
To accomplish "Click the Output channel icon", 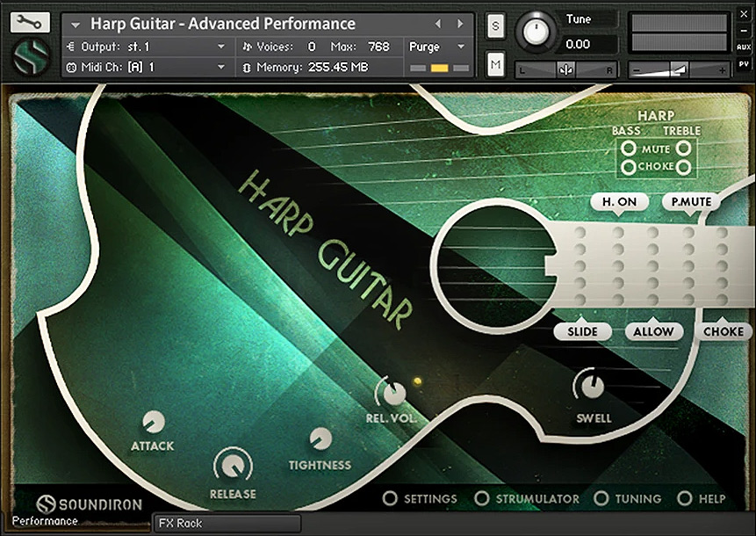I will (x=71, y=47).
